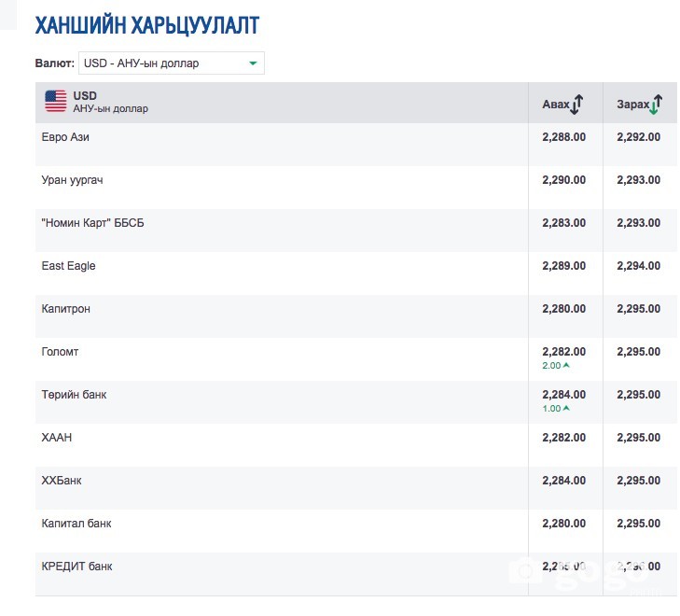The height and width of the screenshot is (616, 680).
Task: Click ХХБанк sell rate 2,295.00
Action: 639,481
